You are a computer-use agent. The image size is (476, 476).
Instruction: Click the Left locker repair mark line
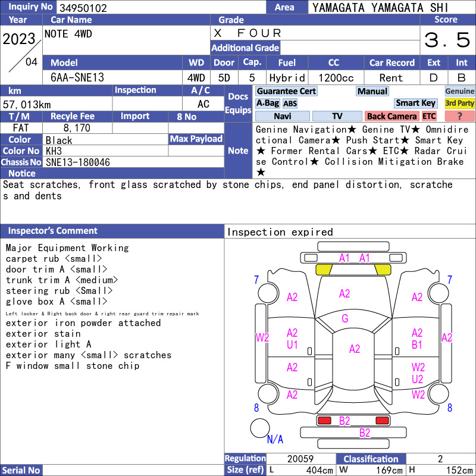click(x=102, y=314)
